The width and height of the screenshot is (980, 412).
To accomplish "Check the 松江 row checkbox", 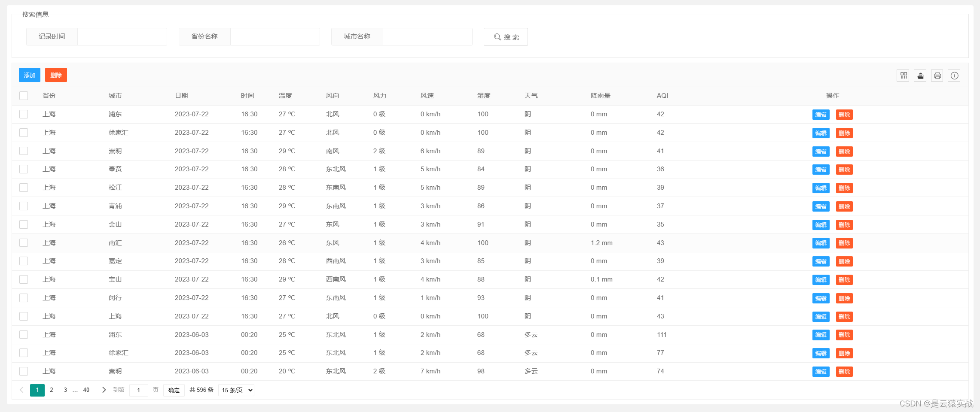I will click(x=24, y=188).
